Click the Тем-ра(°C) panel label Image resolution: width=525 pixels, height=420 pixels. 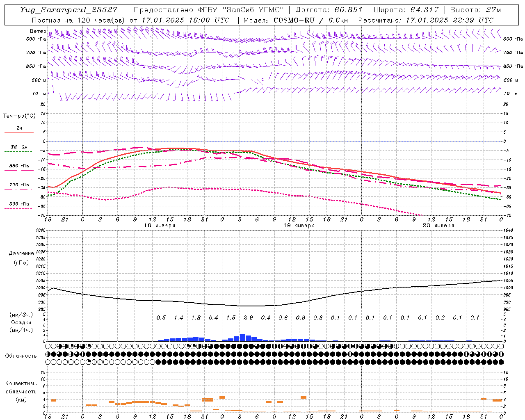[x=19, y=116]
